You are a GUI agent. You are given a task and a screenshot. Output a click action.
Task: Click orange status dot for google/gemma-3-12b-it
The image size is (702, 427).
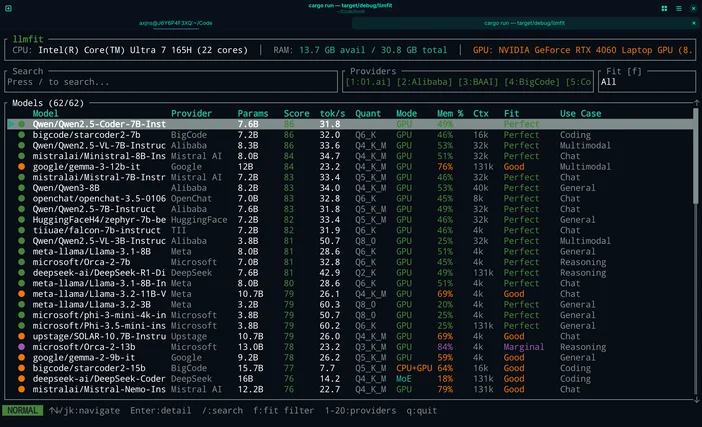[x=21, y=166]
